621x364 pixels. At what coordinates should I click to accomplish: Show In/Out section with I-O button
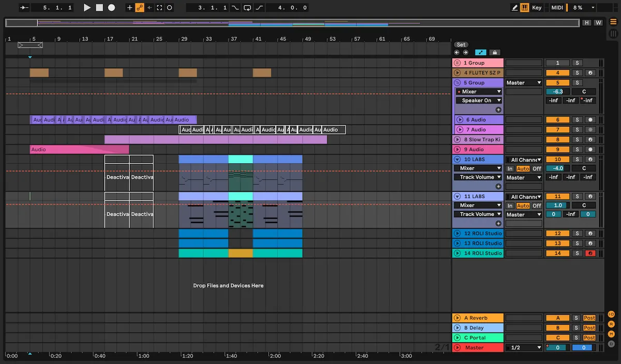pos(611,314)
